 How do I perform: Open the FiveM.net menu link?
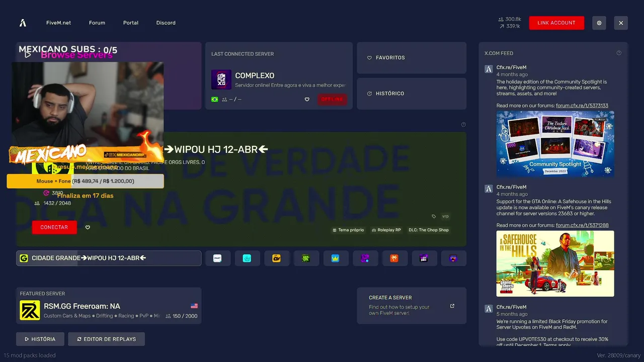[58, 23]
